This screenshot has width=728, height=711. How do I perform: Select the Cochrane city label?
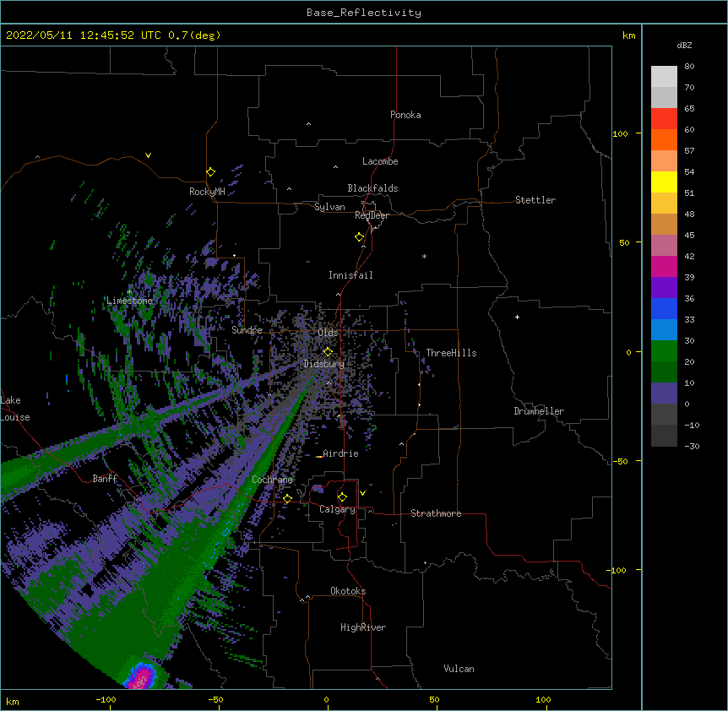pyautogui.click(x=272, y=480)
